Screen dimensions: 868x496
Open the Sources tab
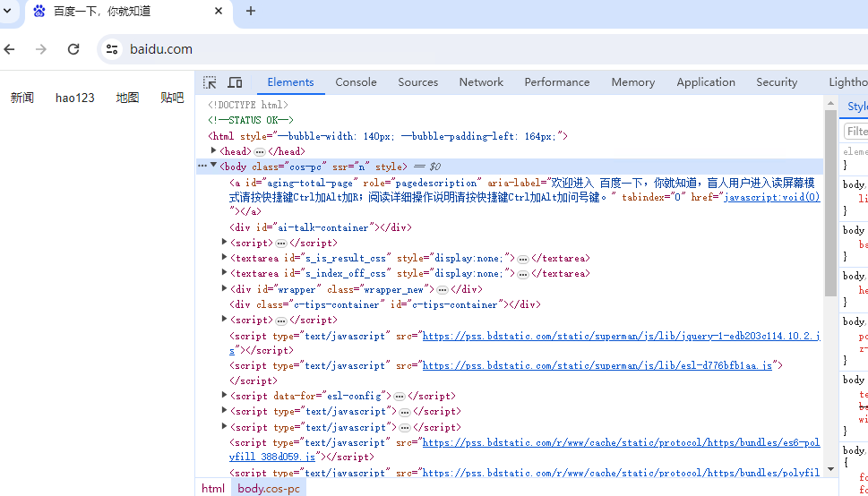click(418, 82)
